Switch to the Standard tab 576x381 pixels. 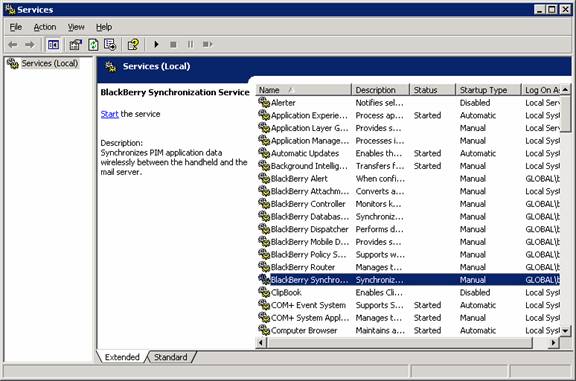coord(170,357)
